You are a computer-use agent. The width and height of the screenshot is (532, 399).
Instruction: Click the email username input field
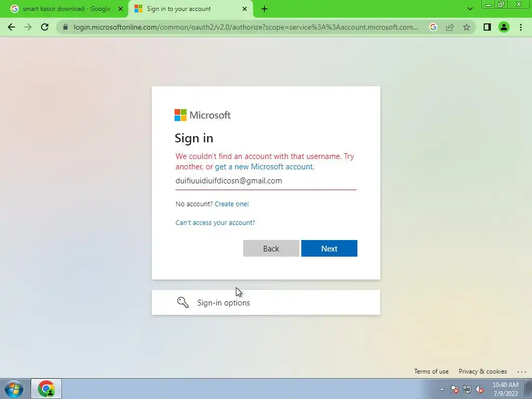click(265, 181)
